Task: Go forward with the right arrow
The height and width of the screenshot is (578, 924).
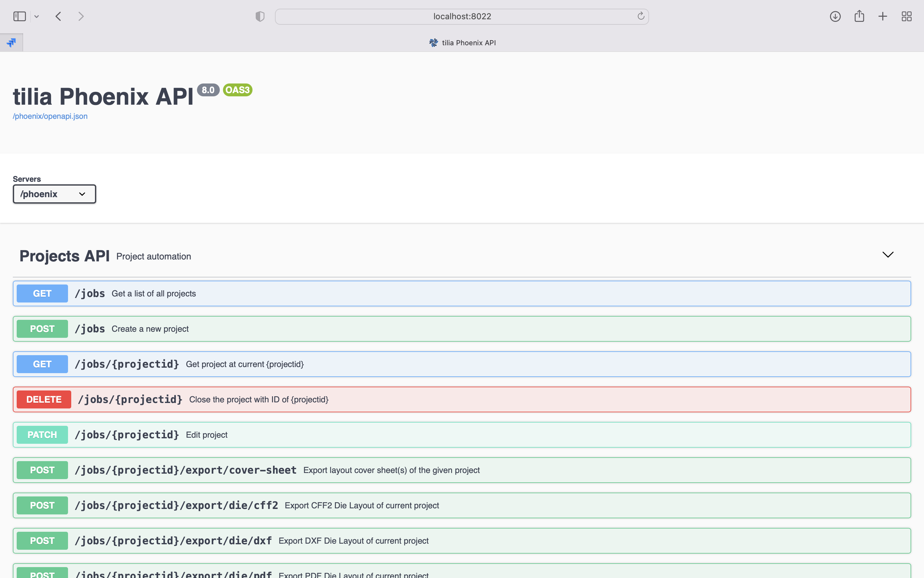Action: 81,16
